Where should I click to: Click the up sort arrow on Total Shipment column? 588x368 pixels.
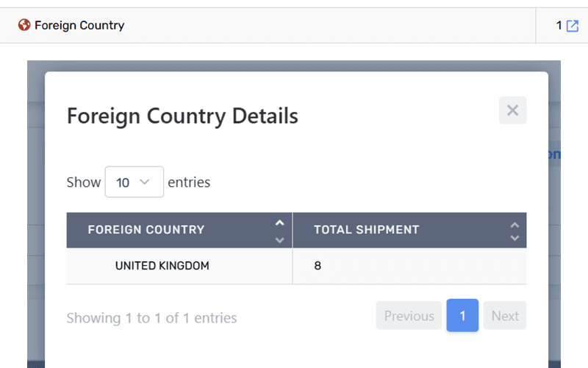coord(514,224)
